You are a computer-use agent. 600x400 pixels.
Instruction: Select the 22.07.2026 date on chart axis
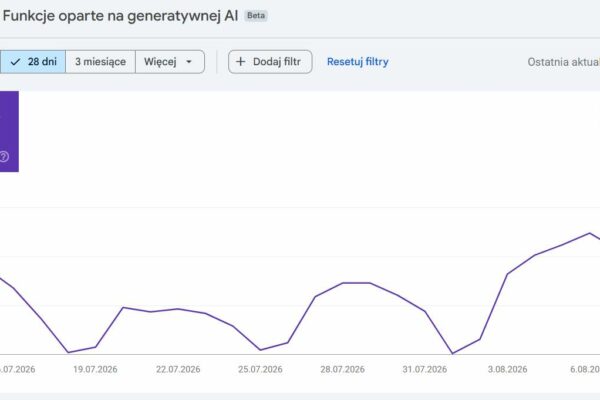[178, 369]
